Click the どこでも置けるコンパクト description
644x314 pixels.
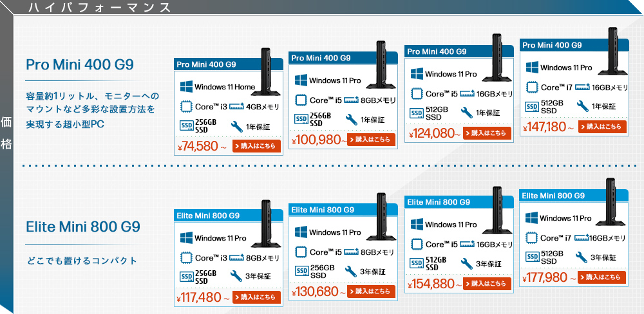(81, 261)
